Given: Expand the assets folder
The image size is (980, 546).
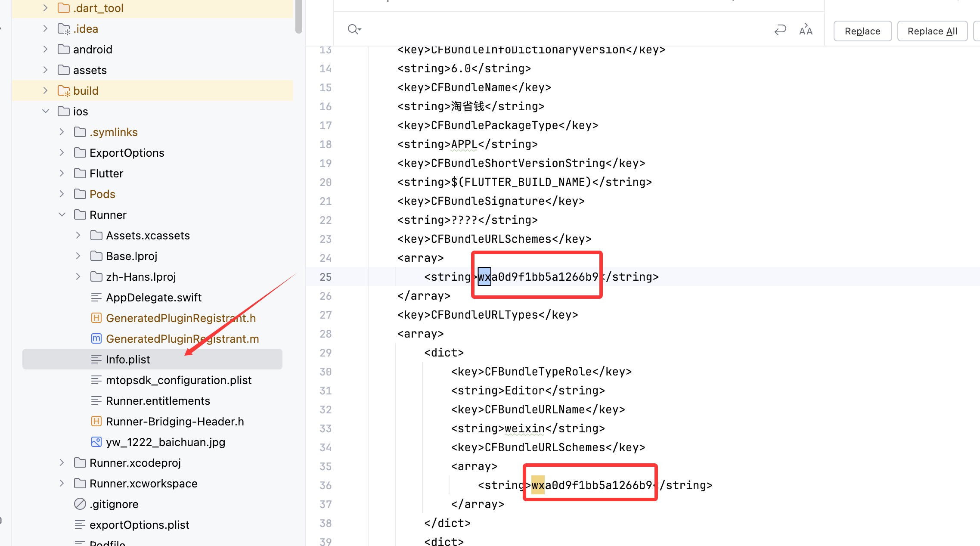Looking at the screenshot, I should pyautogui.click(x=45, y=70).
